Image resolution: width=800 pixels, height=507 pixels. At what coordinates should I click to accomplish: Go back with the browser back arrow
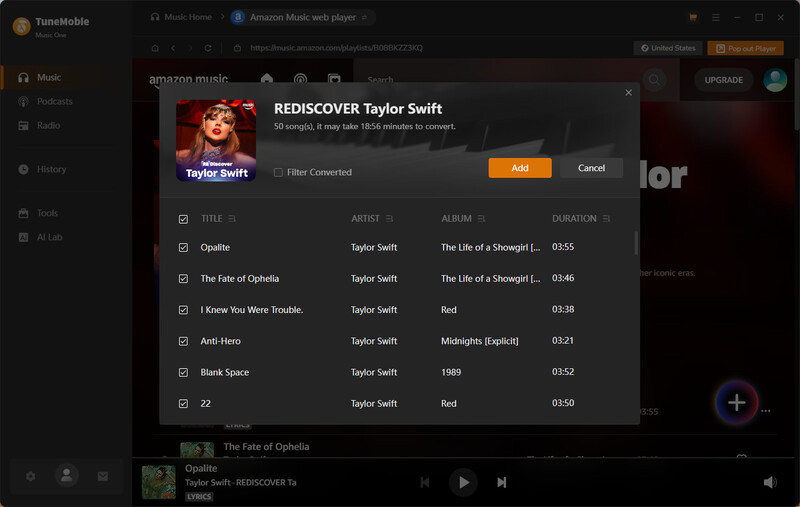pyautogui.click(x=173, y=48)
